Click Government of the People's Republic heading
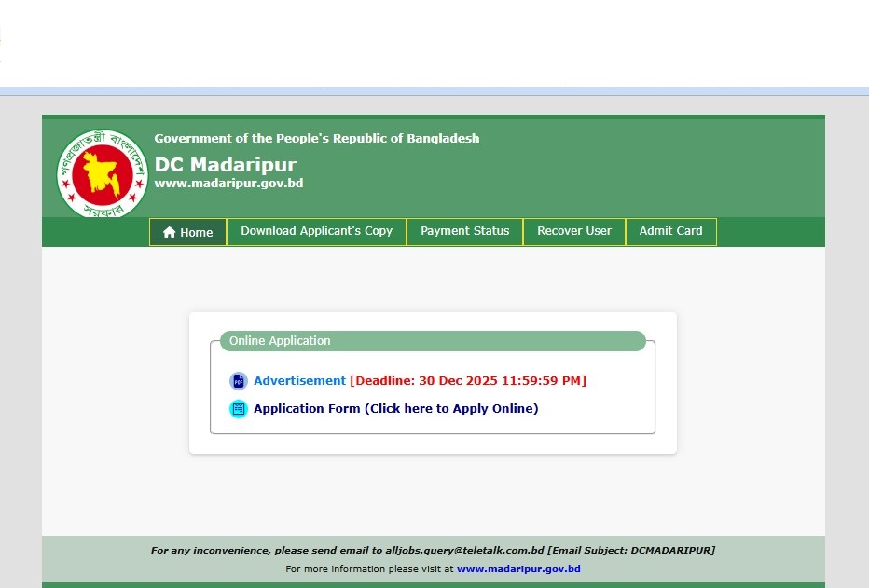Viewport: 869px width, 588px height. point(316,138)
